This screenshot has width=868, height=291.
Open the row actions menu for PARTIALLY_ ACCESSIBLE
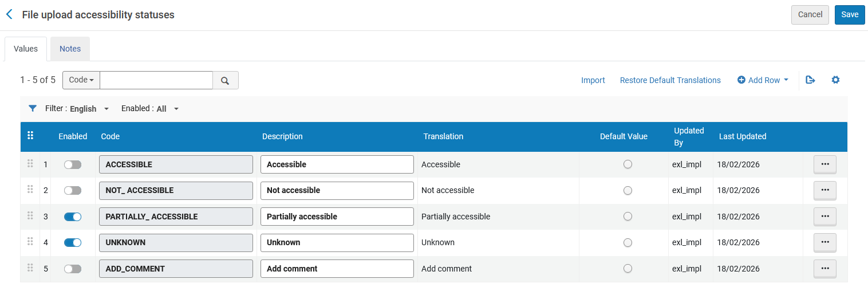[825, 217]
